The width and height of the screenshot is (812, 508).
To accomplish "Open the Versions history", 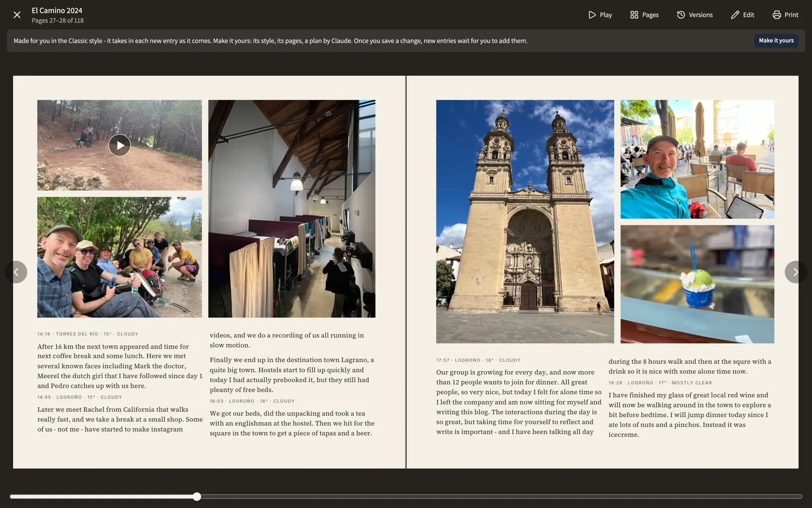I will (x=694, y=15).
